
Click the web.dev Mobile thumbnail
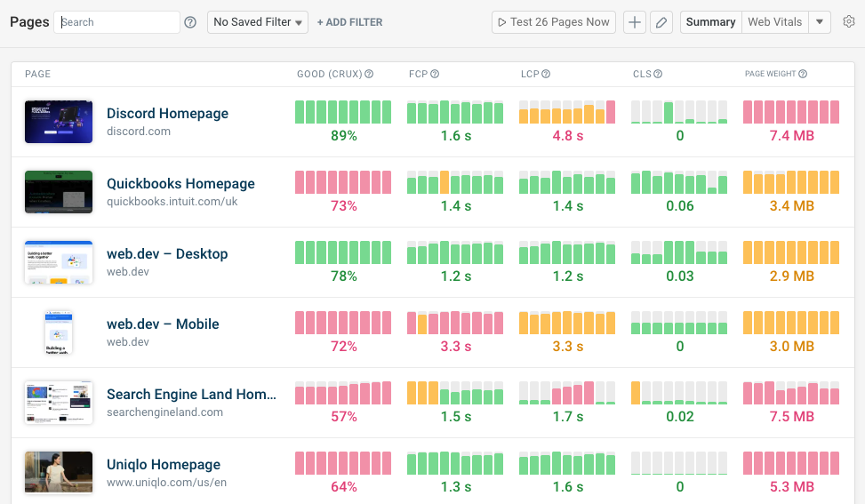(x=59, y=332)
